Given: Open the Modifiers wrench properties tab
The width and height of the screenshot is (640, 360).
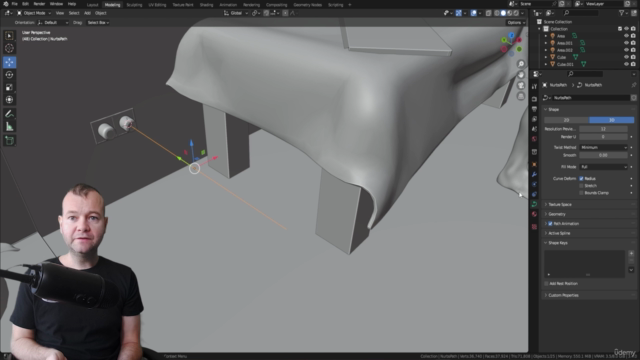Looking at the screenshot, I should [x=534, y=175].
